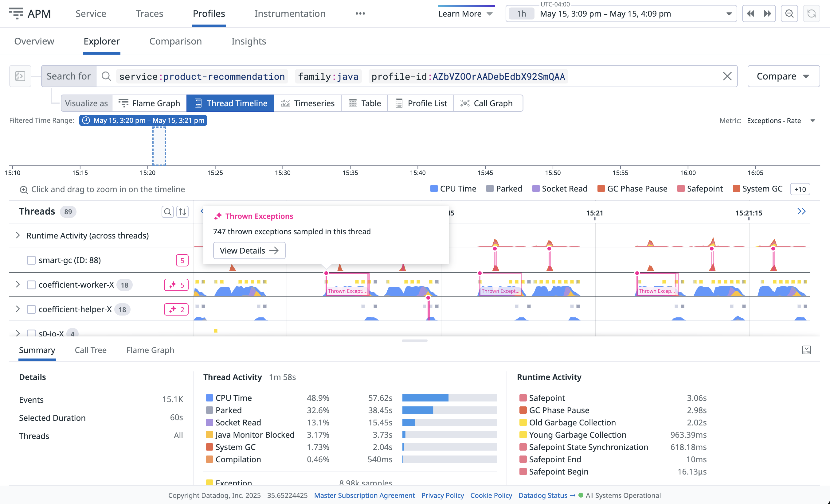The height and width of the screenshot is (504, 830).
Task: Click the threads sort arrows icon
Action: point(182,211)
